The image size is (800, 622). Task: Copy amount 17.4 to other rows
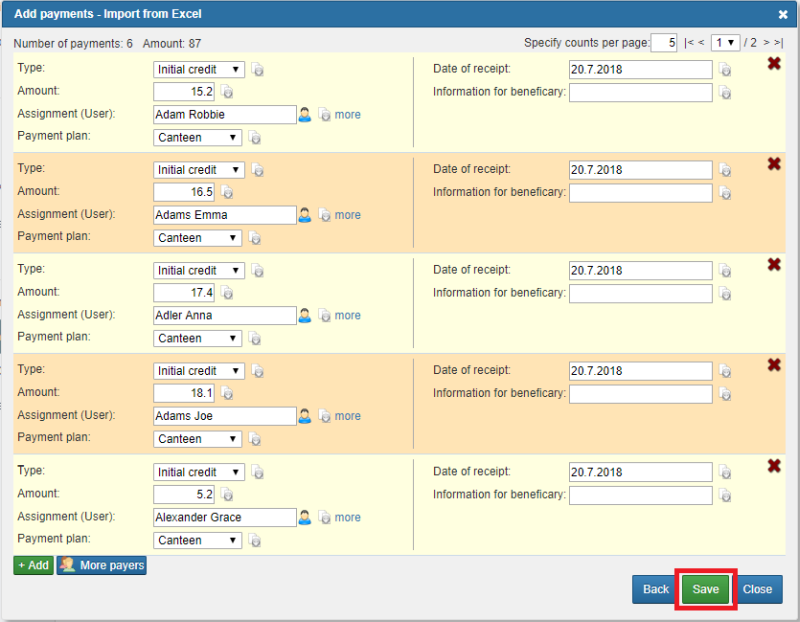point(227,293)
